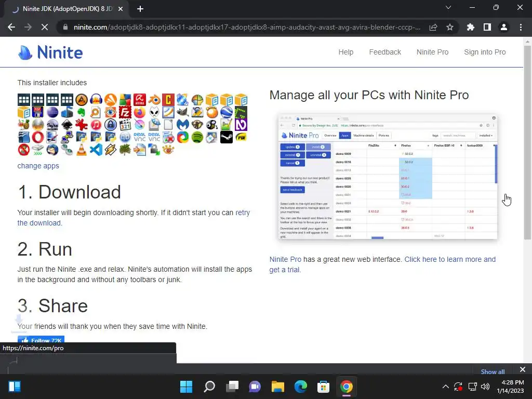
Task: Click the K-Lite Codecs 321 icon
Action: tap(125, 125)
